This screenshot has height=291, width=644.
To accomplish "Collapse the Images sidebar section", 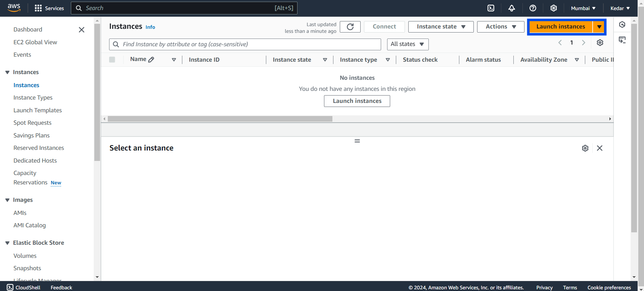I will tap(7, 200).
